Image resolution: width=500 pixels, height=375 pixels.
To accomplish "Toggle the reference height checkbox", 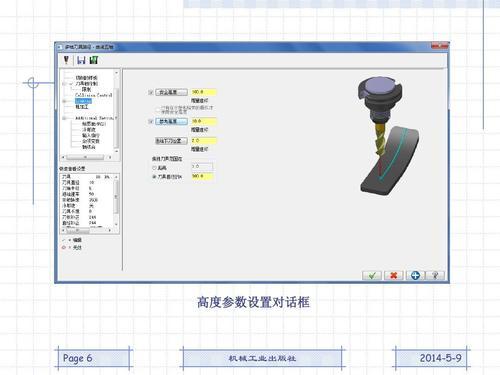I will (150, 121).
